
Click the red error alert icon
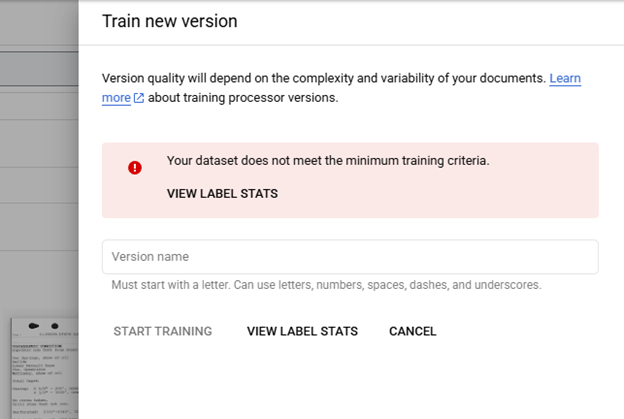(135, 167)
